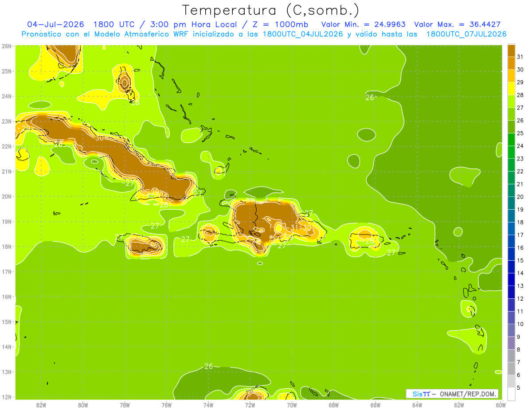532x411 pixels.
Task: Click the 76W longitude axis label
Action: click(x=167, y=405)
